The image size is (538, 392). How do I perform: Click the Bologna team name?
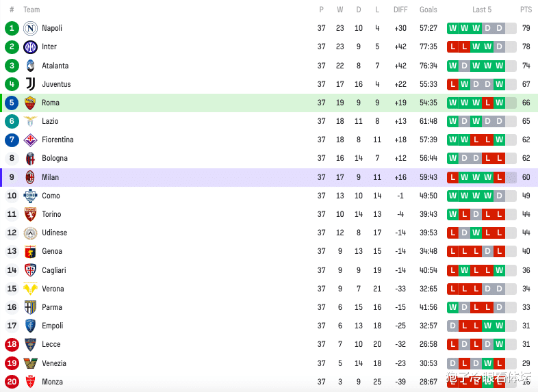point(55,158)
